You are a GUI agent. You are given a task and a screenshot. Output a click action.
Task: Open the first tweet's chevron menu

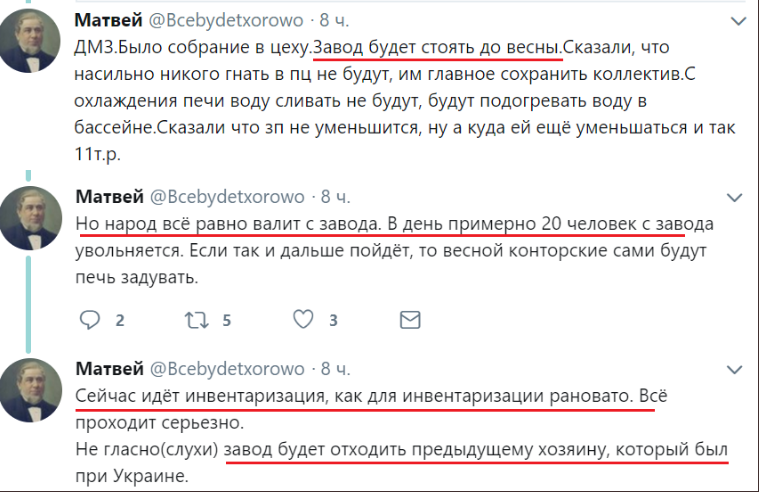pos(738,20)
